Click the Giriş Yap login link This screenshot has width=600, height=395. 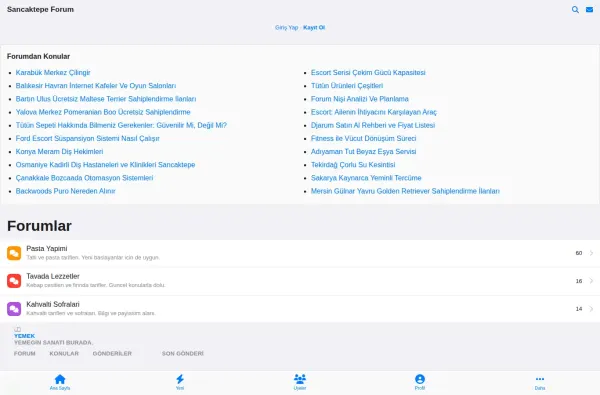pos(286,28)
